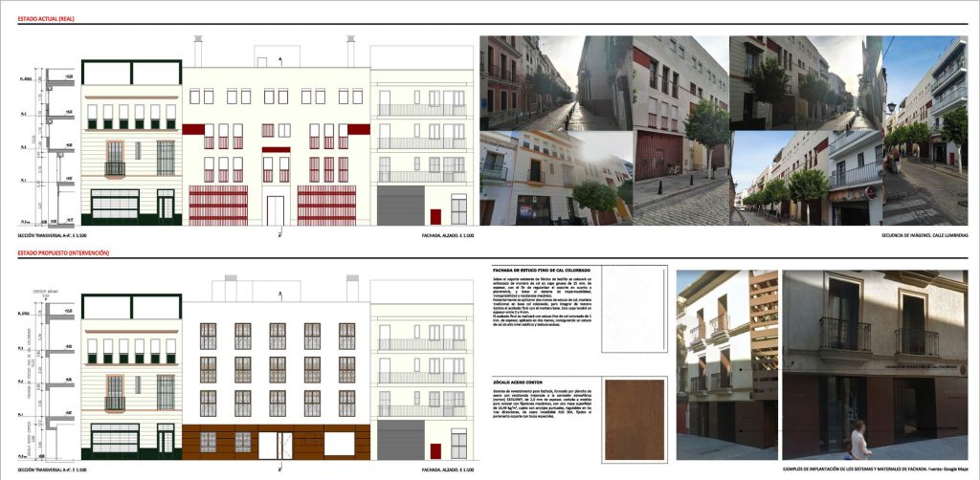The height and width of the screenshot is (480, 980).
Task: Click the top 'FACHADA. ALZADO. E 1:100' label
Action: click(x=445, y=234)
